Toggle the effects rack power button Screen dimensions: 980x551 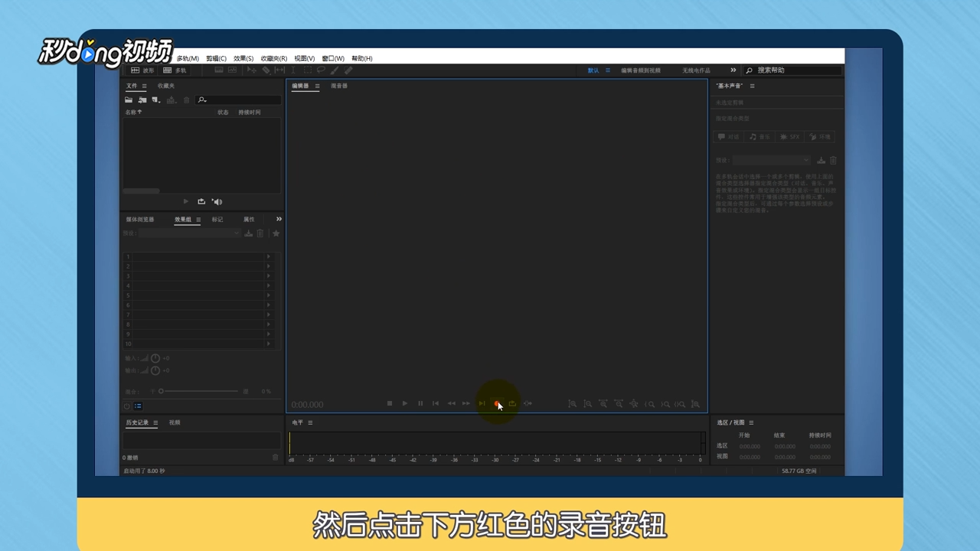127,406
